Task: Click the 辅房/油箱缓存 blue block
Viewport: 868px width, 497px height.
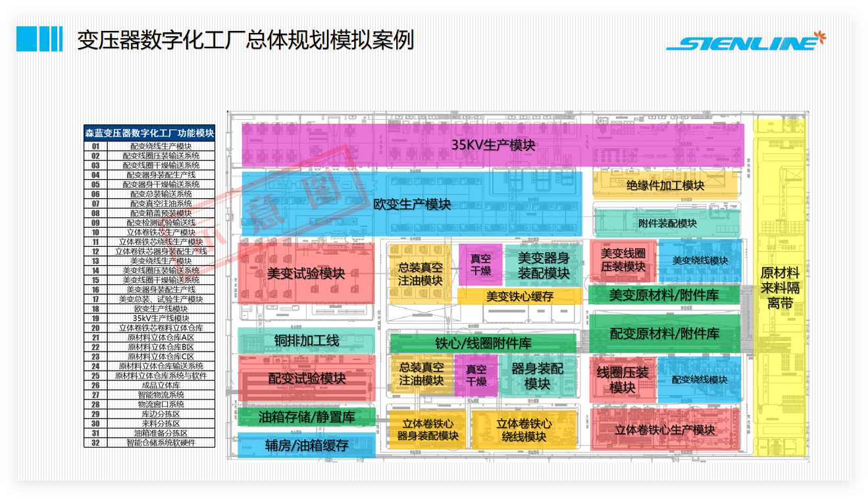Action: click(306, 445)
